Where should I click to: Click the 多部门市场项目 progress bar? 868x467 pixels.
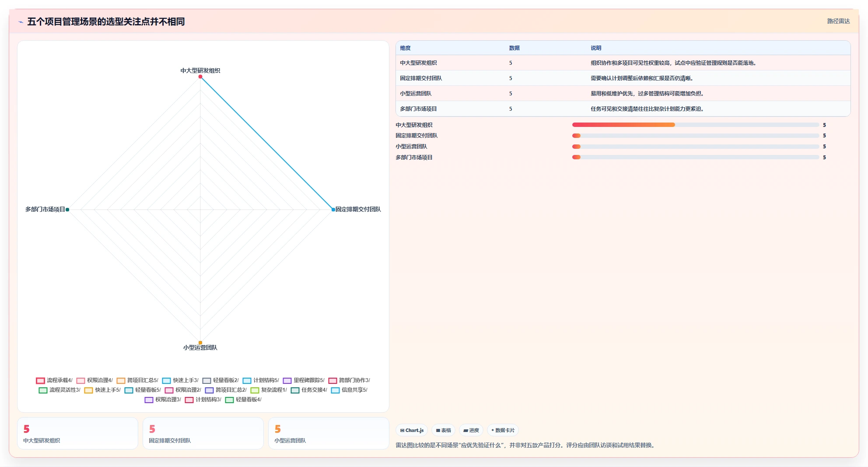(696, 157)
